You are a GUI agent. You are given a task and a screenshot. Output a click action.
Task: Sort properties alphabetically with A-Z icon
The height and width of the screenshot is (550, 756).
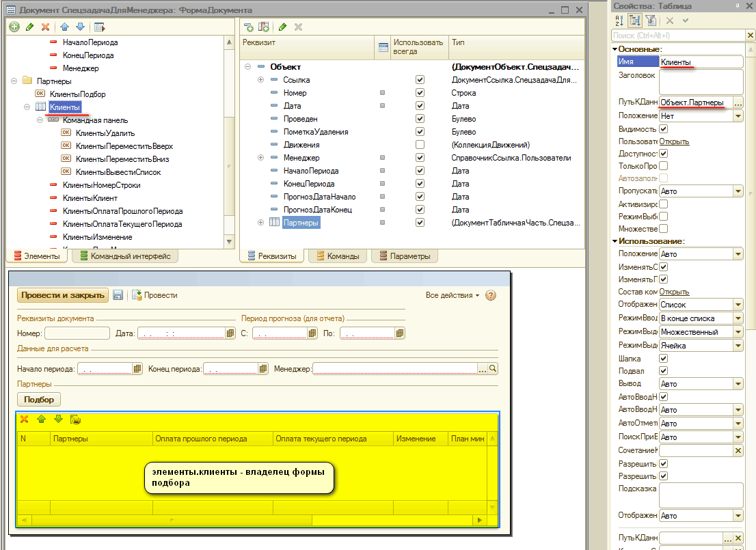(618, 21)
